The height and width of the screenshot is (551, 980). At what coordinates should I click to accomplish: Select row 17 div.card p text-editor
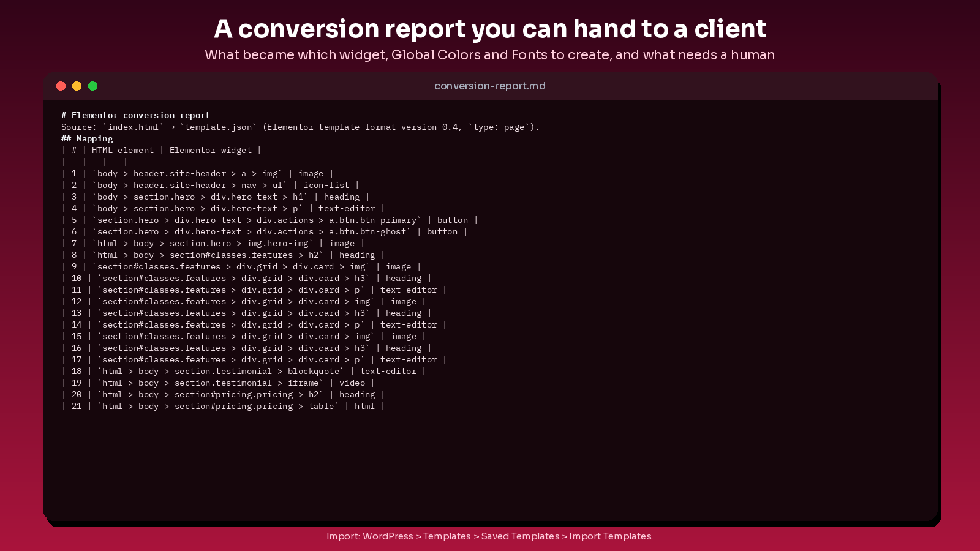click(x=254, y=359)
